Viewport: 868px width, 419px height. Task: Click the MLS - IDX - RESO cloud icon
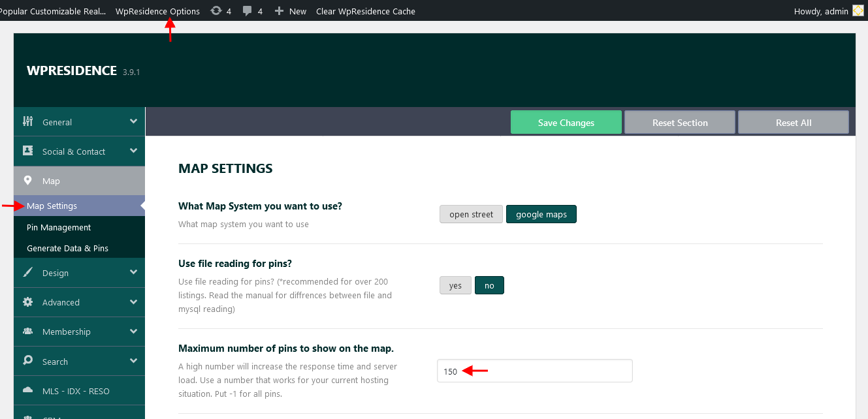27,390
